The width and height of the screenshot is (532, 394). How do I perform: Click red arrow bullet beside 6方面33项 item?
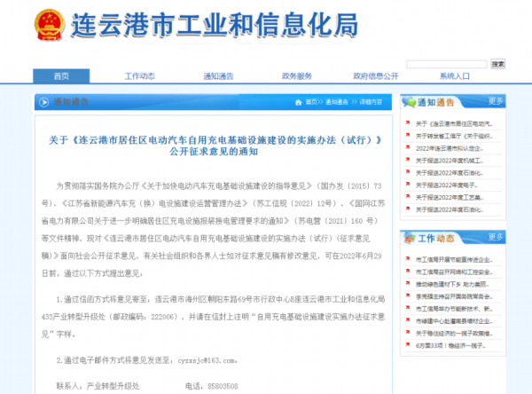(407, 345)
